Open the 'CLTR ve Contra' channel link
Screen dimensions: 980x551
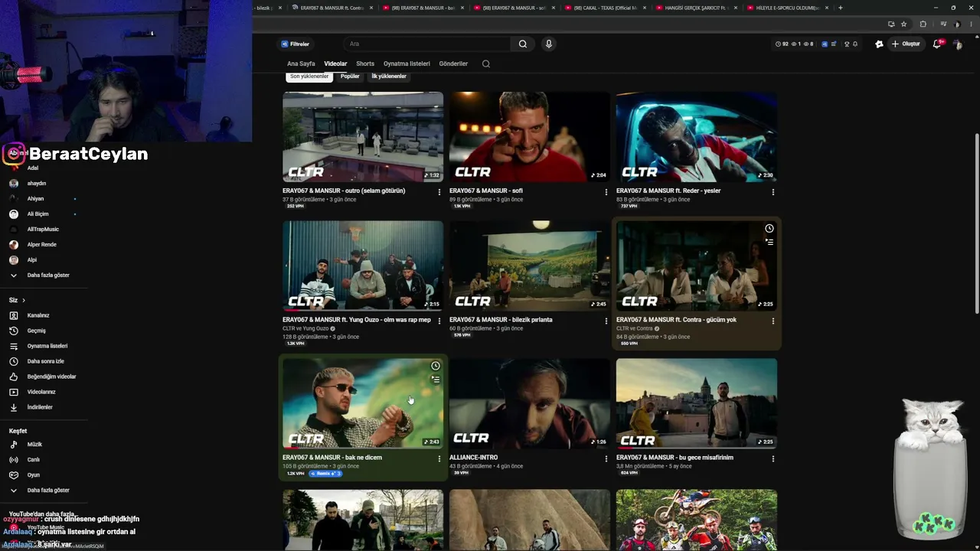(x=635, y=328)
